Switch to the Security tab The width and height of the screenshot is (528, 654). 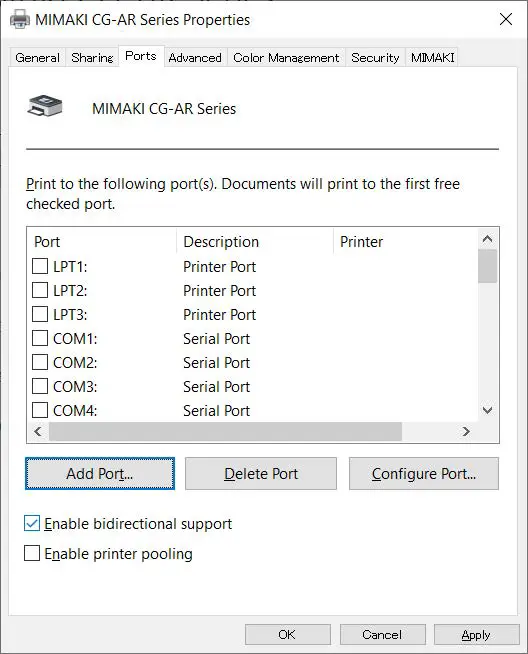375,58
